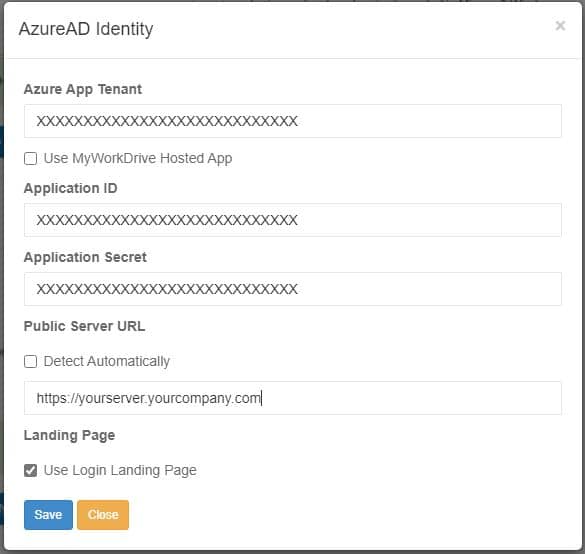Click the Public Server URL text box
This screenshot has height=554, width=585.
click(x=292, y=398)
